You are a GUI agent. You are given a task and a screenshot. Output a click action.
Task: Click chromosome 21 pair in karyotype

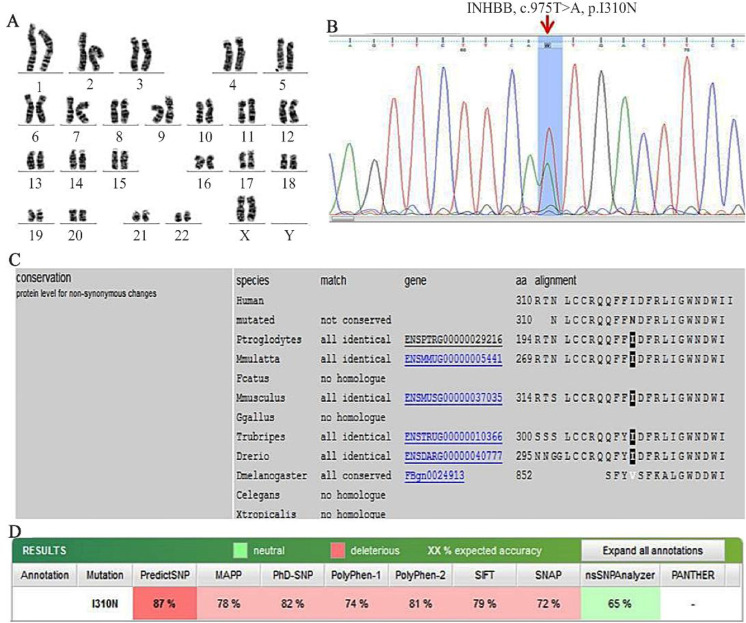(x=141, y=217)
